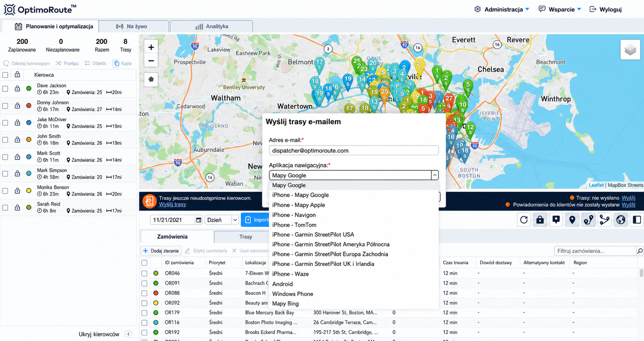Select iPhone - Mapy Apple option

pyautogui.click(x=354, y=205)
